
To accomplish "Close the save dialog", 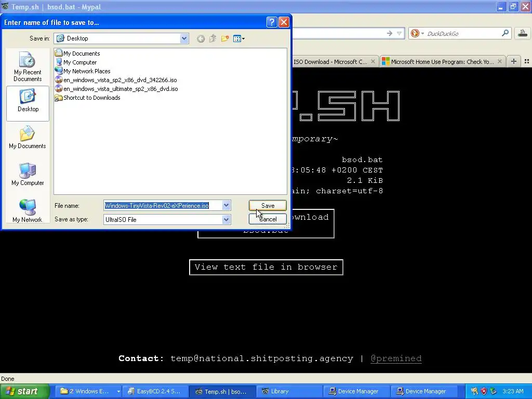I will [284, 22].
